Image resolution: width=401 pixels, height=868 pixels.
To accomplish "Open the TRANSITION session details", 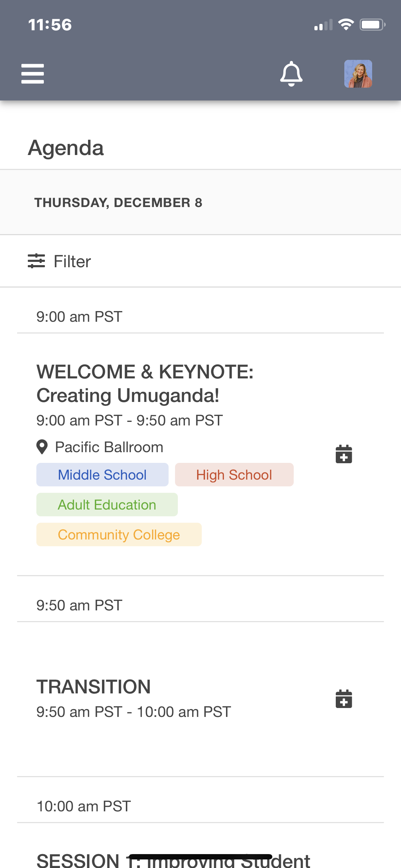I will click(93, 687).
